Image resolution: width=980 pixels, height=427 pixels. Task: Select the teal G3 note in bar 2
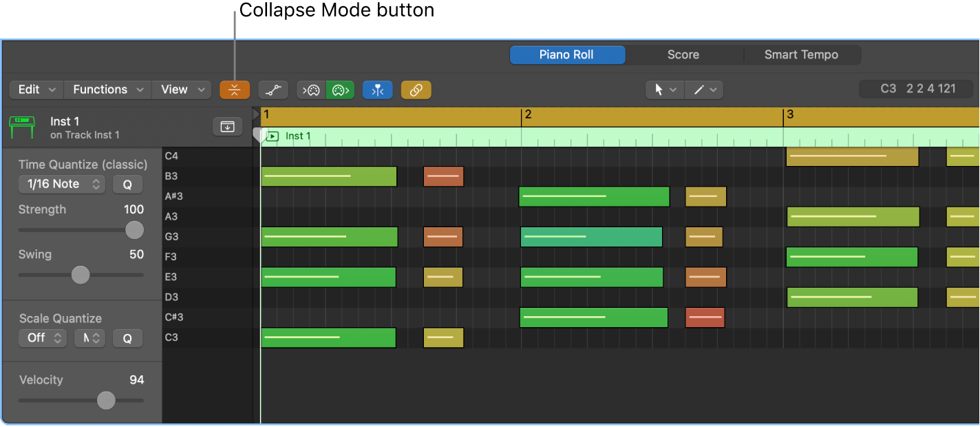(591, 237)
